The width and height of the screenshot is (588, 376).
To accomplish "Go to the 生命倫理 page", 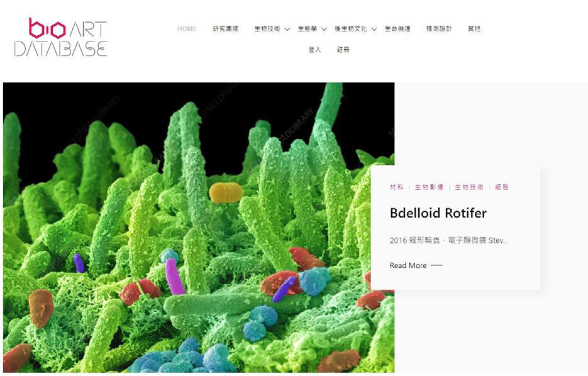I will (397, 29).
